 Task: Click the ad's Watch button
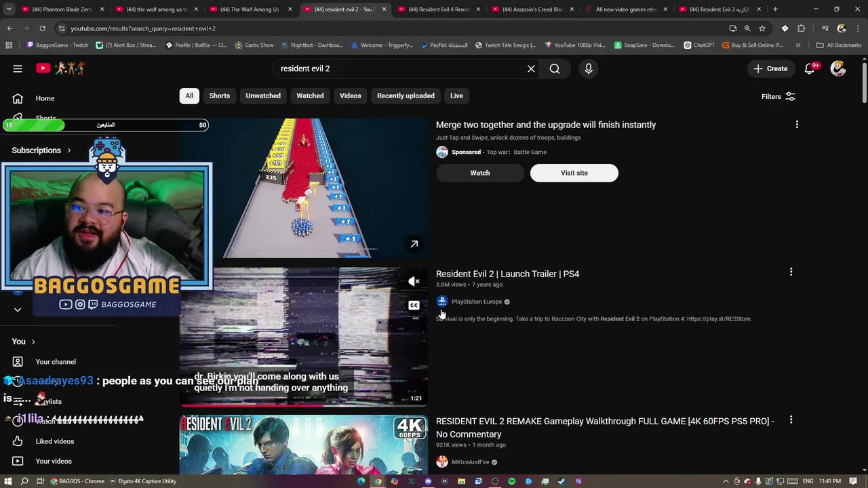click(480, 173)
